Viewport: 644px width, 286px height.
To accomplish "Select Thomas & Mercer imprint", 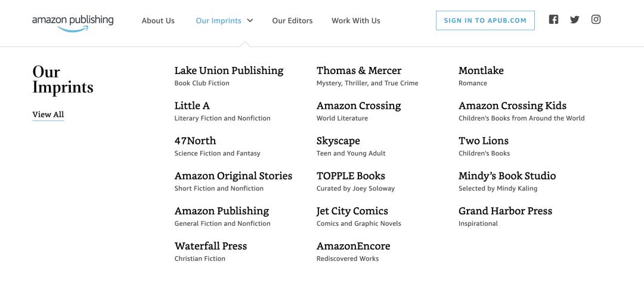I will tap(359, 70).
